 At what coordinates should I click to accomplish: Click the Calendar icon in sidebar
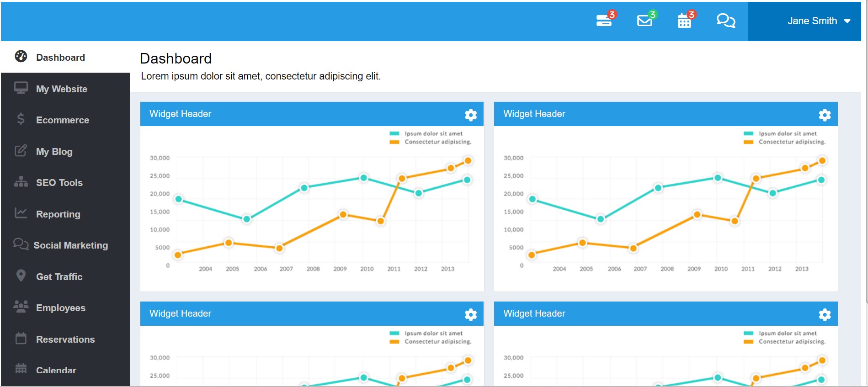21,368
